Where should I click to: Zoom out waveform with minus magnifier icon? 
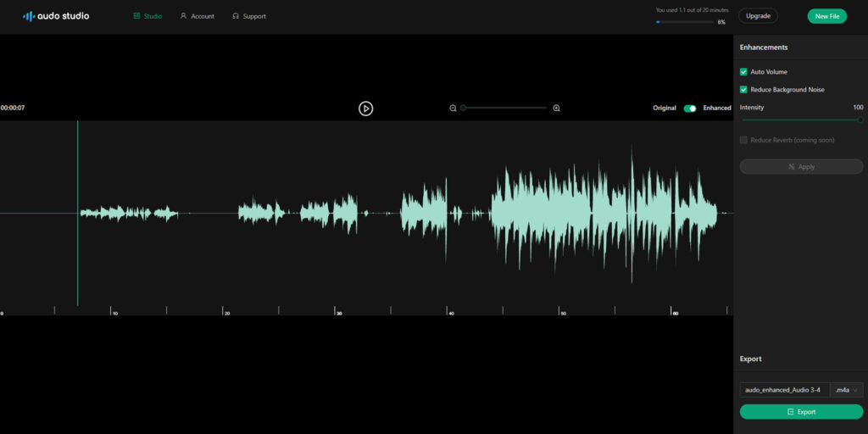[x=453, y=108]
